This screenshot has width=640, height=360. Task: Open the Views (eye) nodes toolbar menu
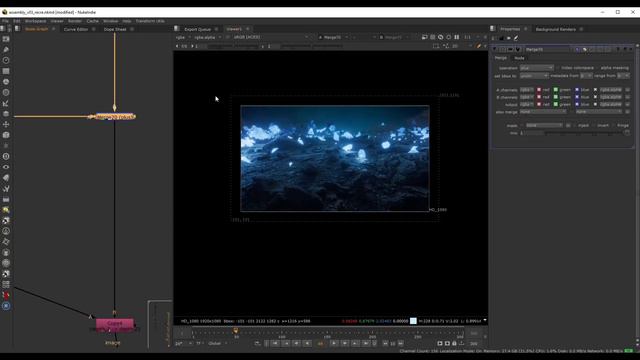click(x=6, y=167)
